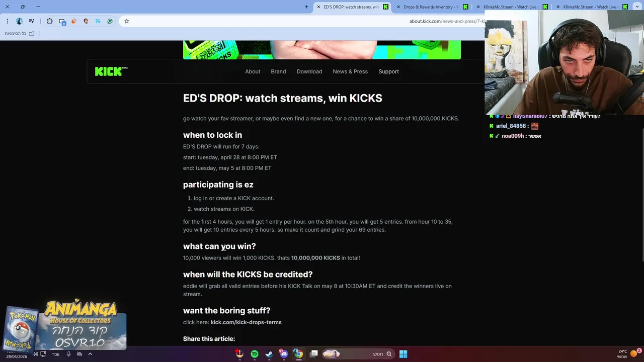This screenshot has width=644, height=362.
Task: Close the Drops & Rewards Inventory tab
Action: pos(398,7)
